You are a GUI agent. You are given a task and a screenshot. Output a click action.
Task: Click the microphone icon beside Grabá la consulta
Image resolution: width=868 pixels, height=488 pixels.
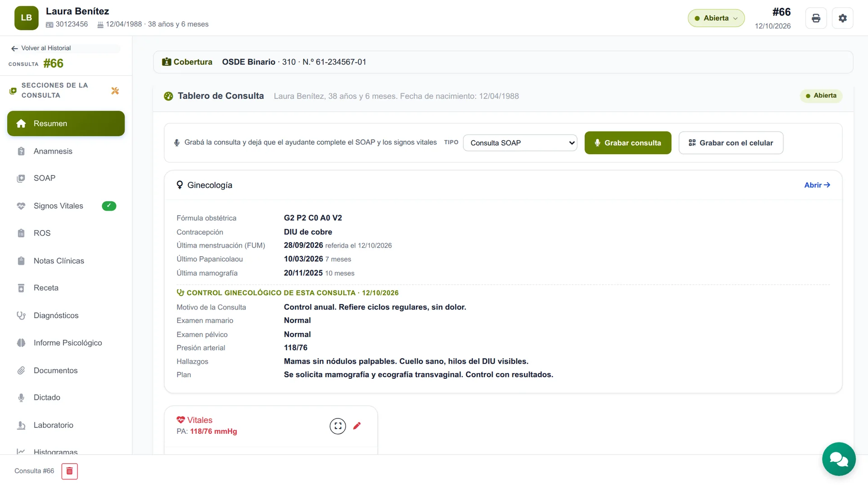point(177,143)
